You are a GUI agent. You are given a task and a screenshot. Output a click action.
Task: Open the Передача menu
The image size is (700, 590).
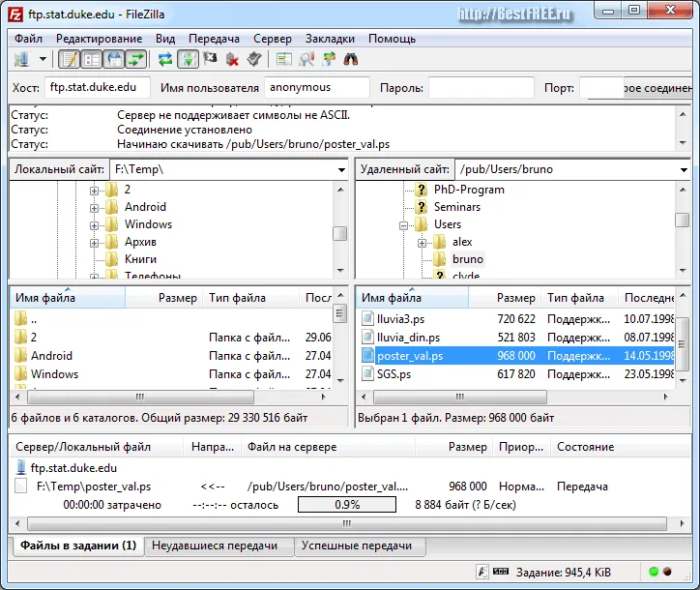pos(214,39)
